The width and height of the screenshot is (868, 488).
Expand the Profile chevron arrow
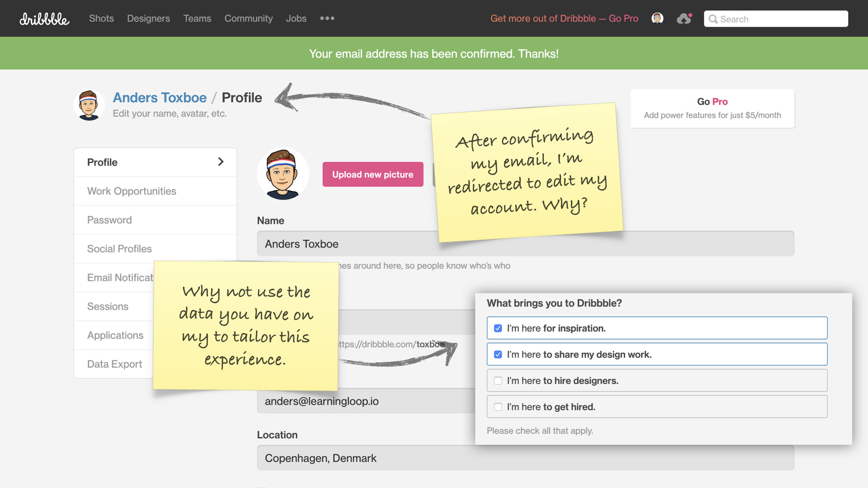[221, 162]
